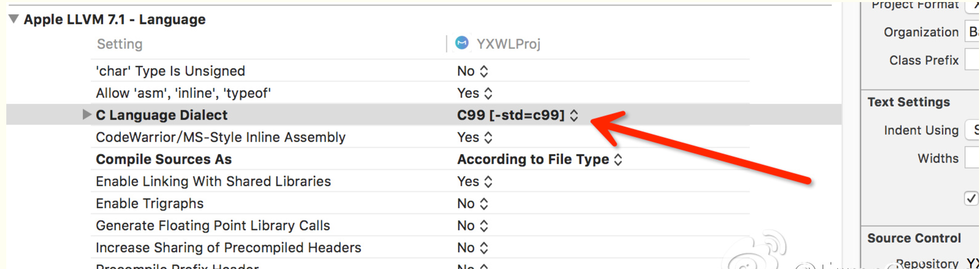Click the Widths input field
This screenshot has width=980, height=269.
pyautogui.click(x=972, y=158)
